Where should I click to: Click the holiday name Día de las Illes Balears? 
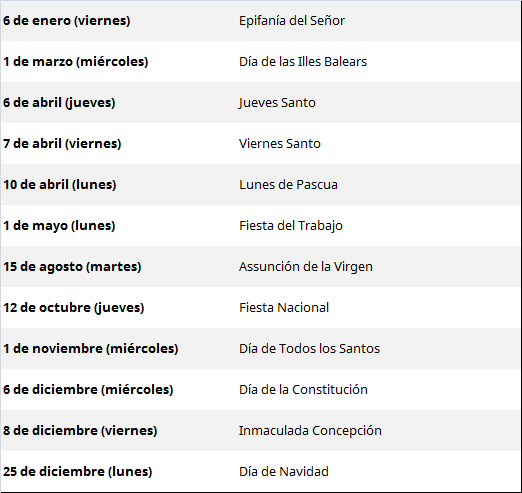303,62
